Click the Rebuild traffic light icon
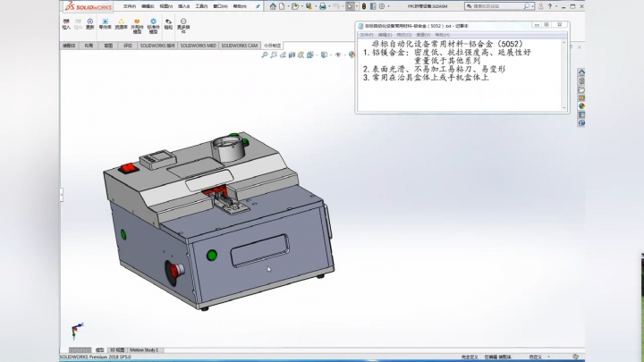 [364, 6]
